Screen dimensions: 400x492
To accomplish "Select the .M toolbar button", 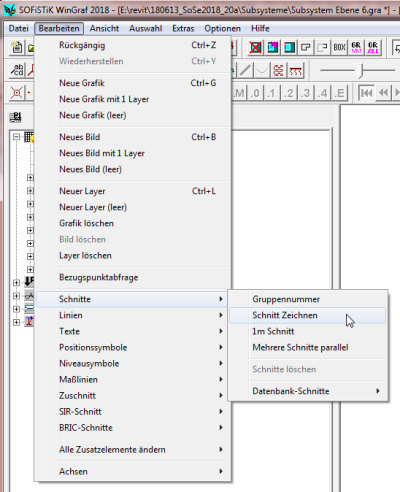I will tap(239, 93).
